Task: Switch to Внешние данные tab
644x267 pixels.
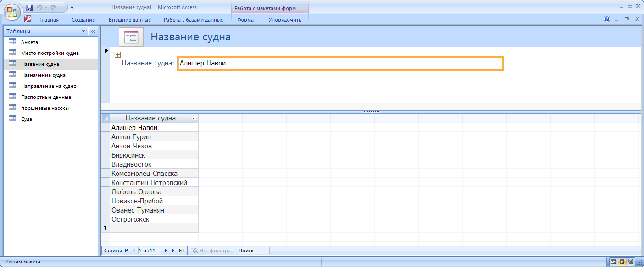Action: [x=130, y=20]
